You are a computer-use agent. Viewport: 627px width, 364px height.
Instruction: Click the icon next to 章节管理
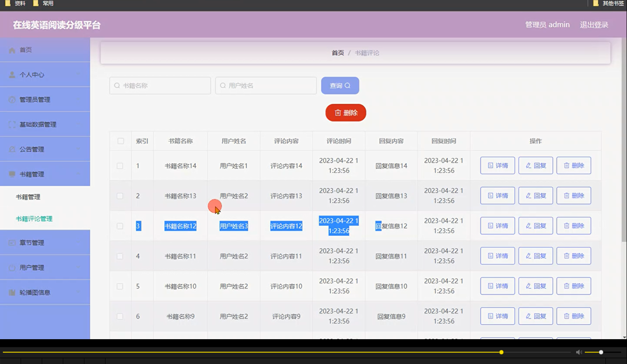12,243
